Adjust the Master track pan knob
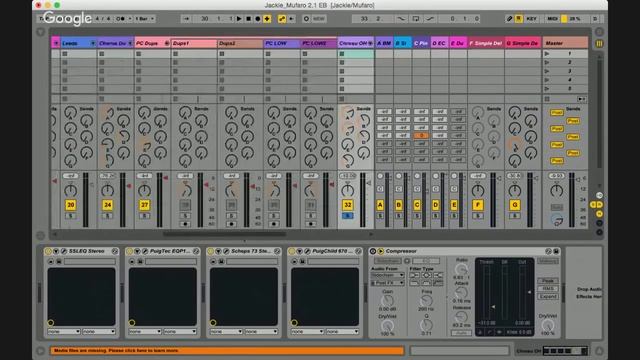The height and width of the screenshot is (360, 640). 556,190
